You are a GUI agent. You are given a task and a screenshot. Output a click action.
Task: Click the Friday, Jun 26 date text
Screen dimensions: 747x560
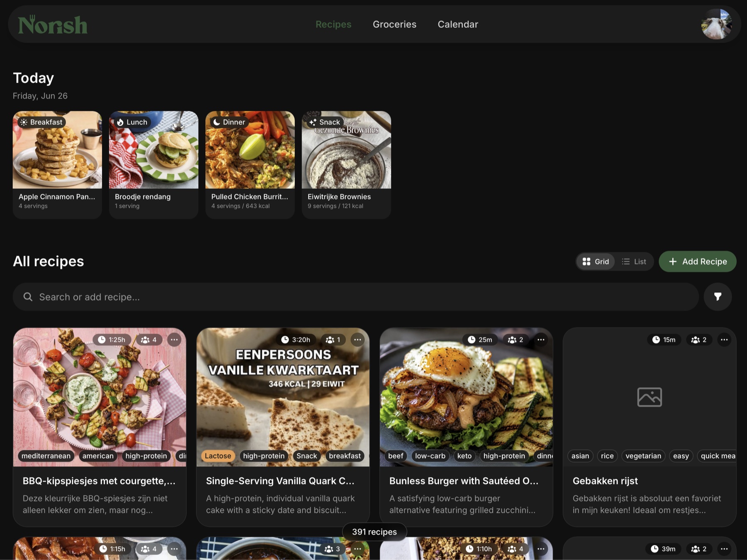(x=40, y=96)
